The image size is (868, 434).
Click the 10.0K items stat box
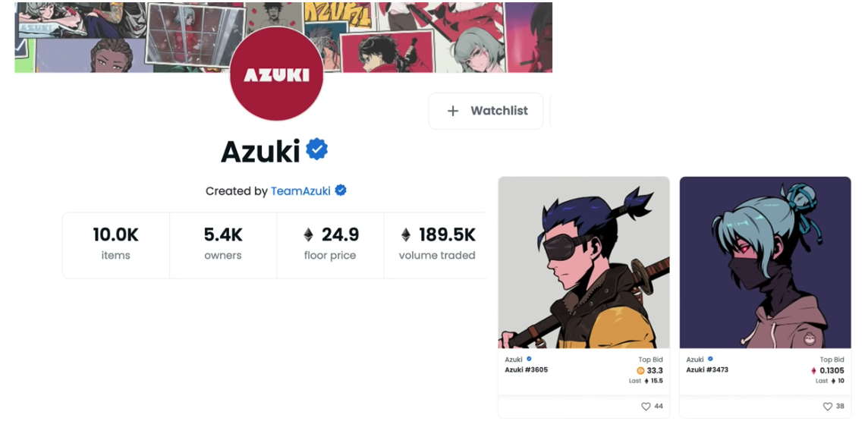click(115, 245)
